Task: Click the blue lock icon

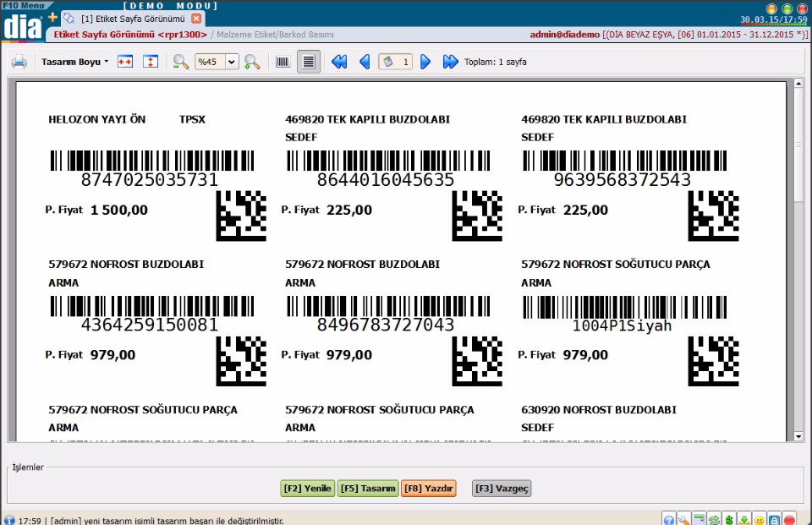Action: [774, 520]
